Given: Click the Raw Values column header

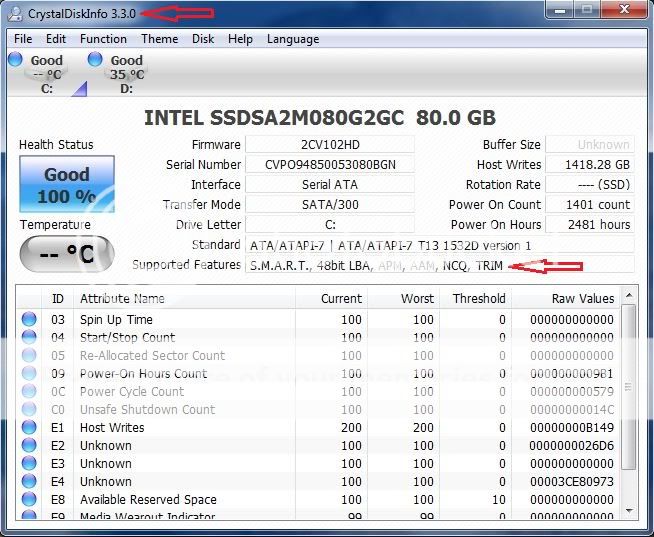Looking at the screenshot, I should pos(566,298).
